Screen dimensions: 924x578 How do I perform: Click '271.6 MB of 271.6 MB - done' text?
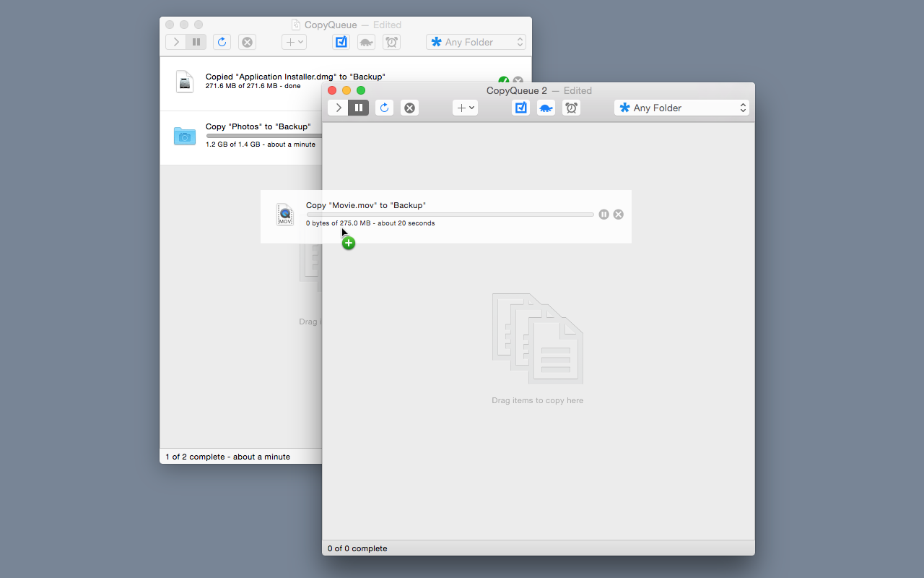pyautogui.click(x=253, y=86)
